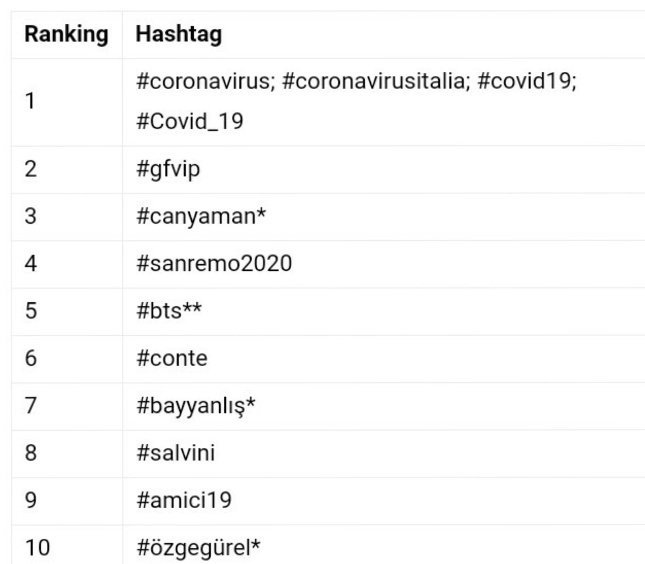Click the #coronavirusitalia hashtag
The height and width of the screenshot is (564, 645).
coord(376,81)
